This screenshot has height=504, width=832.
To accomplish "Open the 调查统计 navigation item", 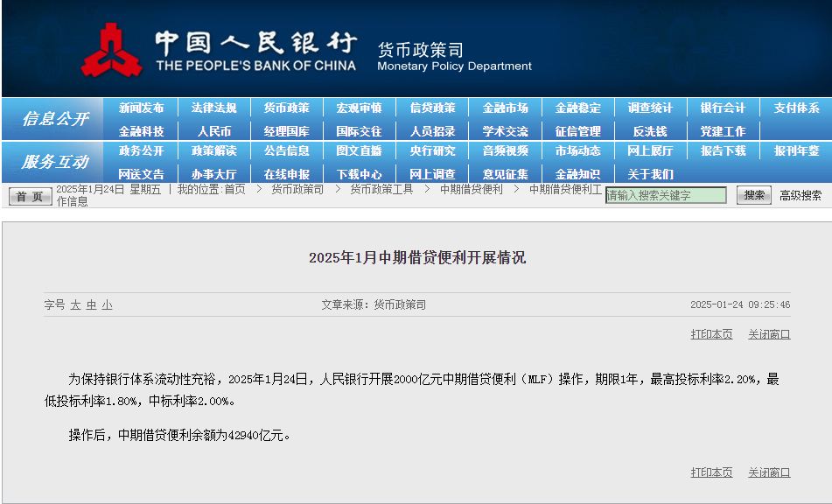I will point(650,108).
